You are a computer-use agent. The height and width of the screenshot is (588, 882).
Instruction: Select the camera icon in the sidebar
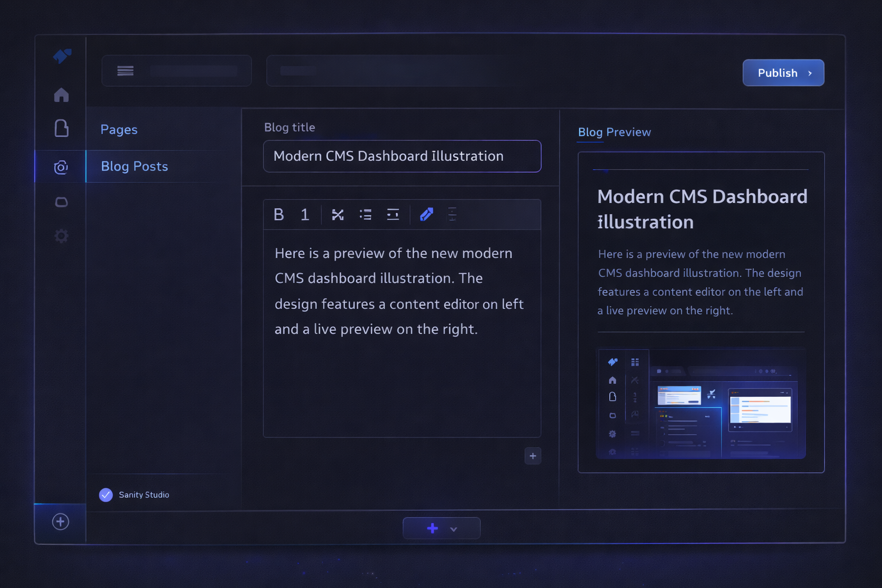(x=61, y=167)
